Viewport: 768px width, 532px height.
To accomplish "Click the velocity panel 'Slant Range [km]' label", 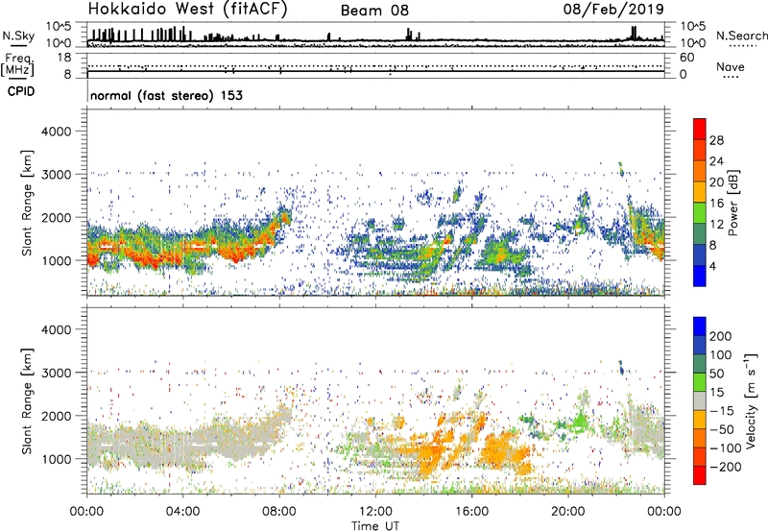I will pyautogui.click(x=27, y=401).
